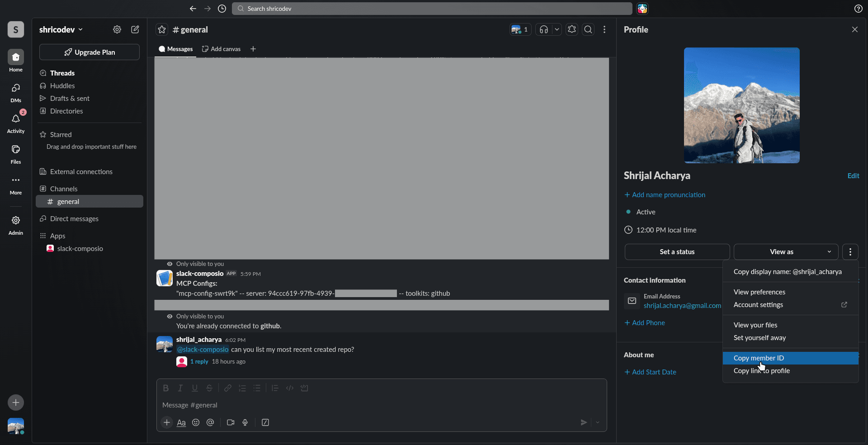Open the View as dropdown

pyautogui.click(x=786, y=252)
